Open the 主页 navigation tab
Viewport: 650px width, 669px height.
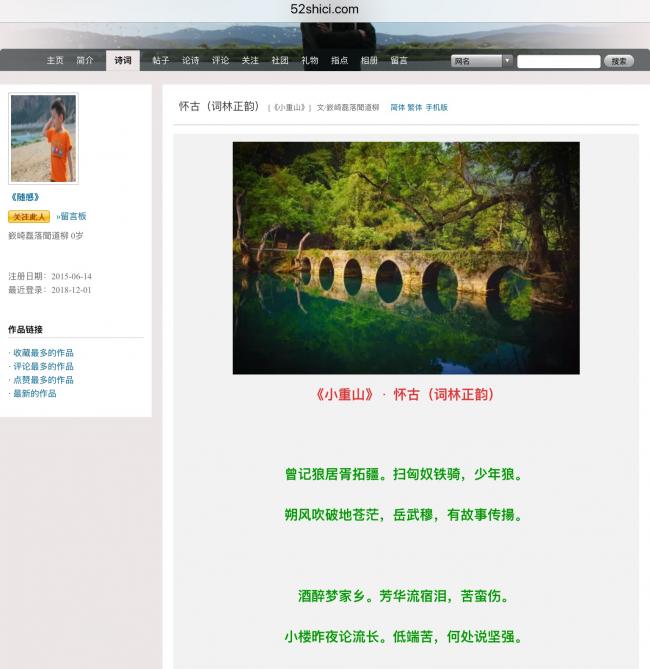pyautogui.click(x=55, y=61)
